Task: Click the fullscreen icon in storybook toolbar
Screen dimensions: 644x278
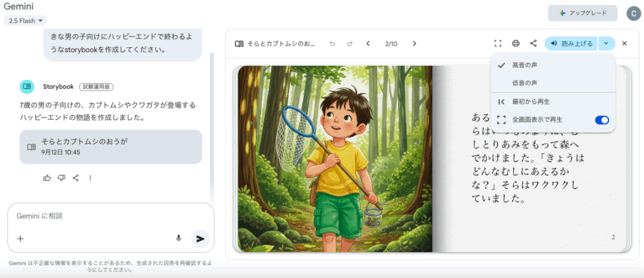Action: point(498,43)
